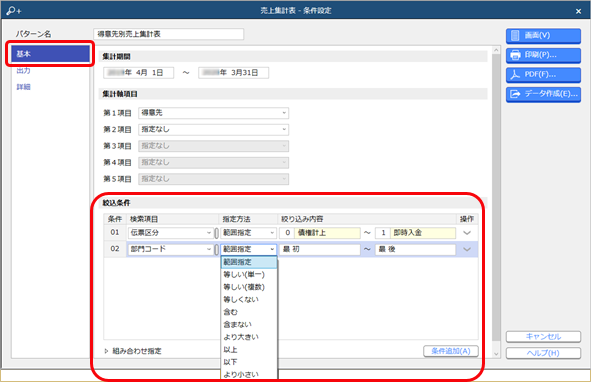Screen dimensions: 591x382
Task: Switch to the 出力 tab
Action: tap(23, 71)
